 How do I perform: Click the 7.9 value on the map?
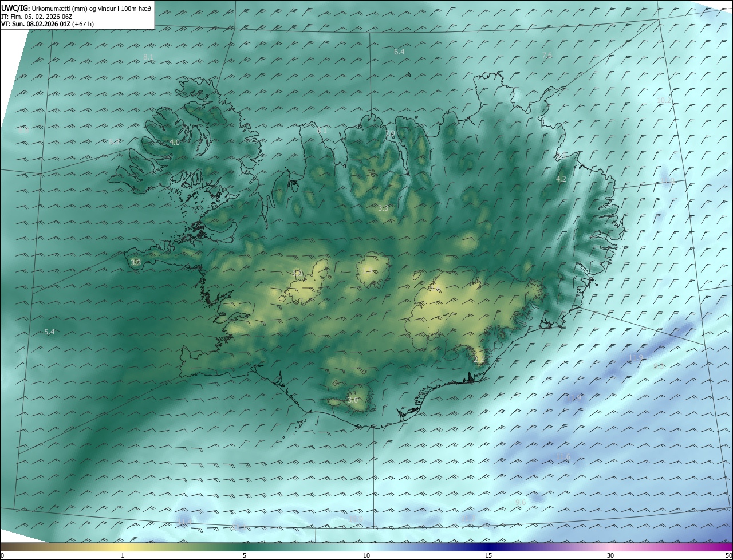pyautogui.click(x=390, y=133)
